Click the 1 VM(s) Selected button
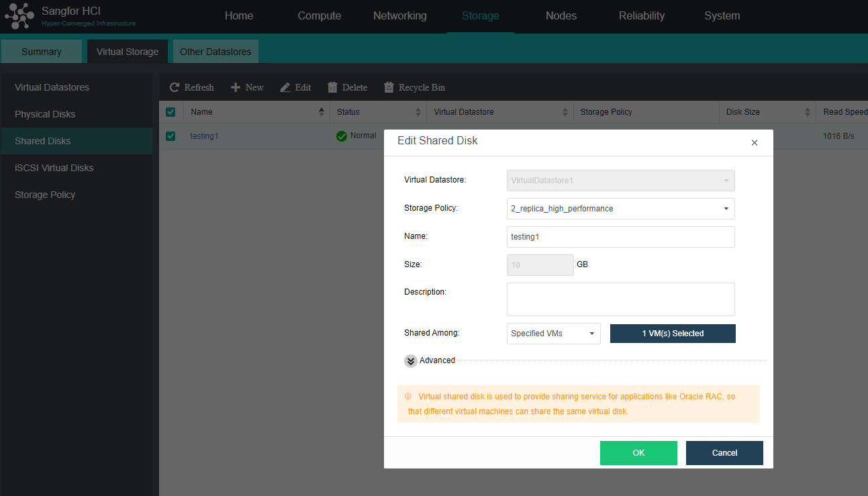Viewport: 868px width, 496px height. click(x=673, y=334)
